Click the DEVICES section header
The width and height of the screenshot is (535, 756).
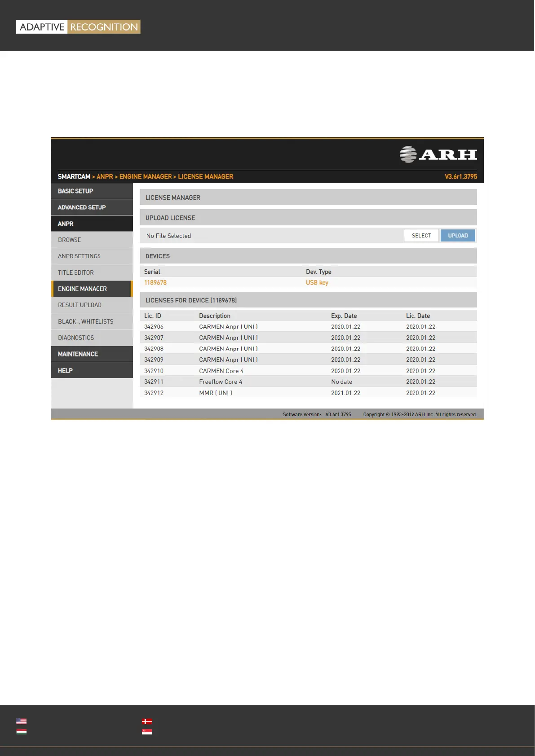click(x=308, y=256)
